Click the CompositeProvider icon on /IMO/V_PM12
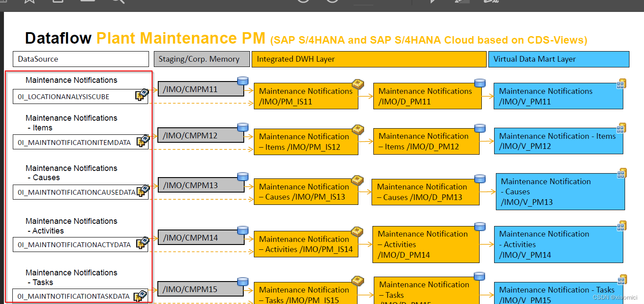This screenshot has height=304, width=644. [x=622, y=128]
